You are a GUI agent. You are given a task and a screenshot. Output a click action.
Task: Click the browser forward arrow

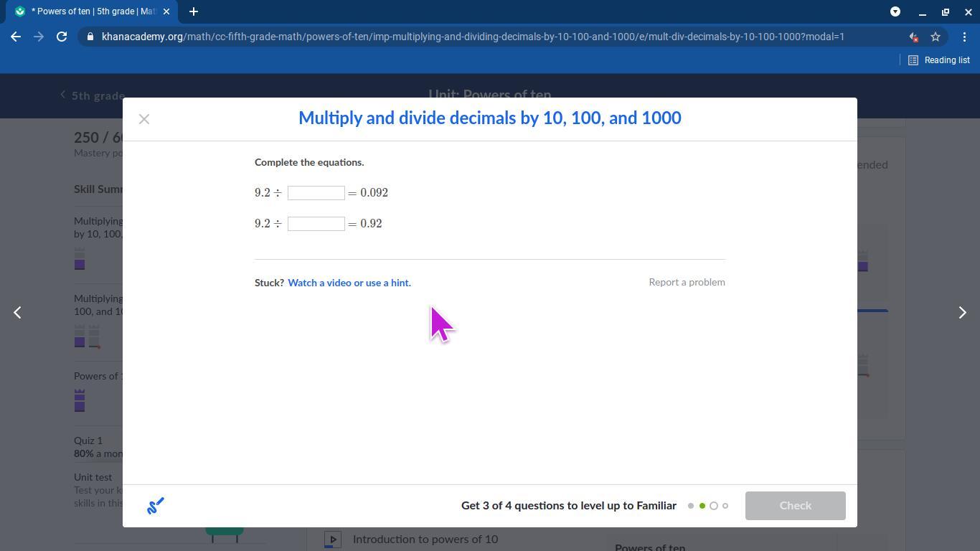pos(39,37)
